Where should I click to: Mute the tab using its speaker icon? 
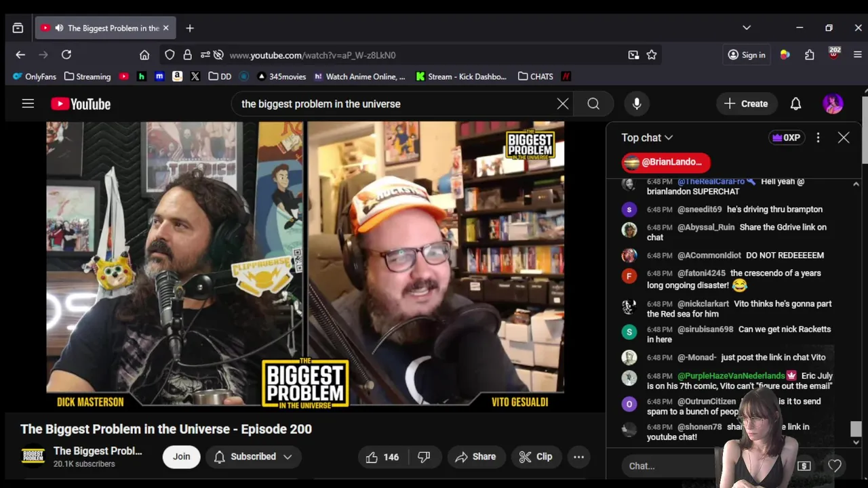pos(59,28)
